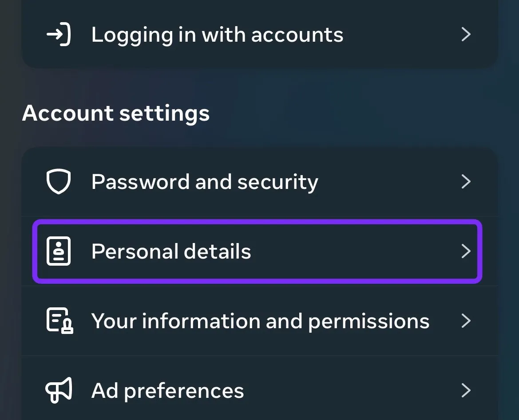Go to the Ad preferences text label

tap(167, 391)
